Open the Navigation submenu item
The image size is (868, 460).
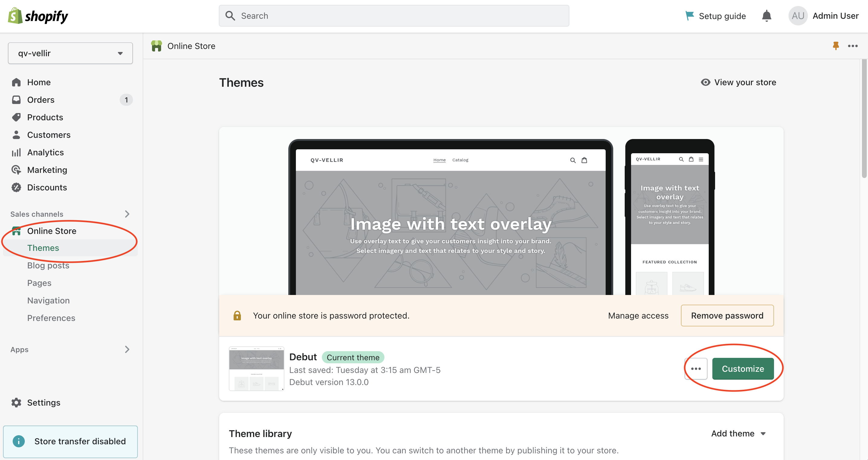pos(48,301)
